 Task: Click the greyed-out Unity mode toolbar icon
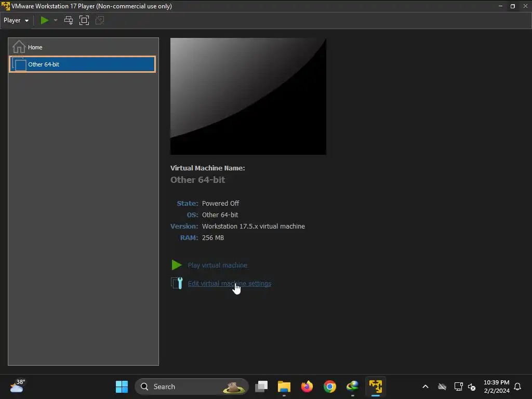point(100,20)
